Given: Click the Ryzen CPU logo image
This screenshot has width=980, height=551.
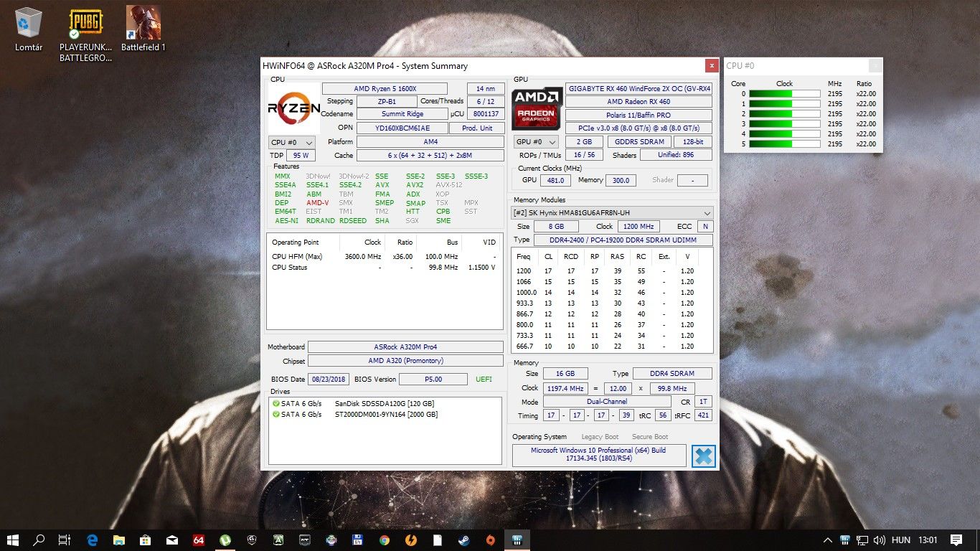Looking at the screenshot, I should point(294,108).
